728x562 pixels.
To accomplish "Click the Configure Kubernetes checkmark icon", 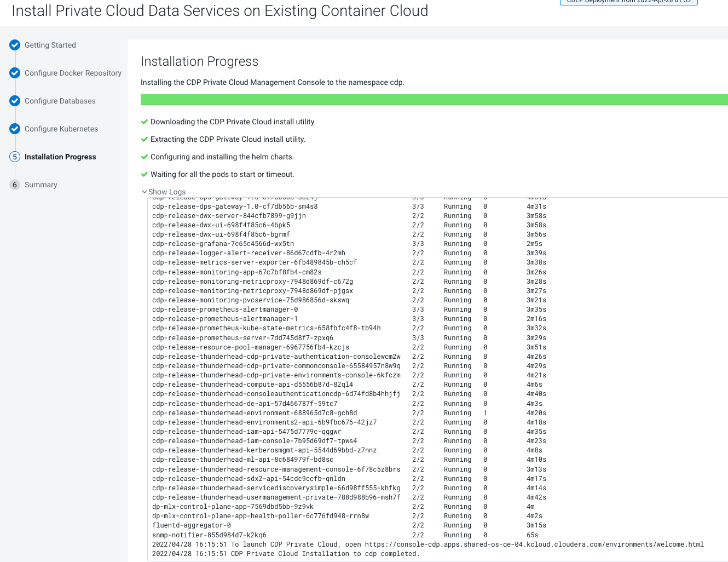I will tap(15, 129).
